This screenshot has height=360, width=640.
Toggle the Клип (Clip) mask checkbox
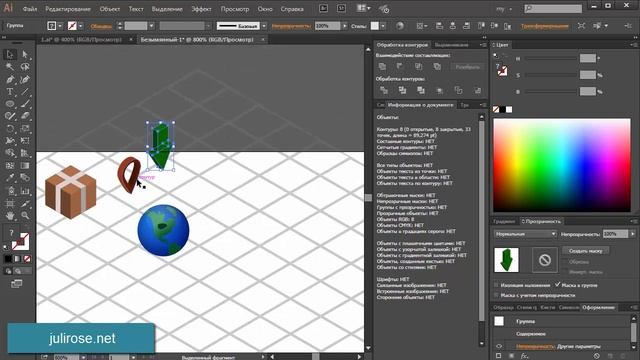tap(565, 262)
